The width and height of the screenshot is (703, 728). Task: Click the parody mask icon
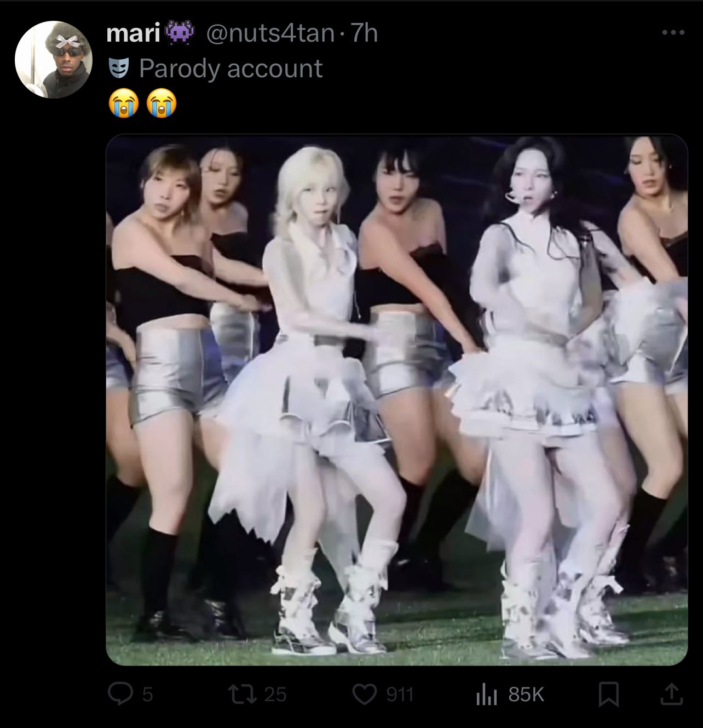118,69
